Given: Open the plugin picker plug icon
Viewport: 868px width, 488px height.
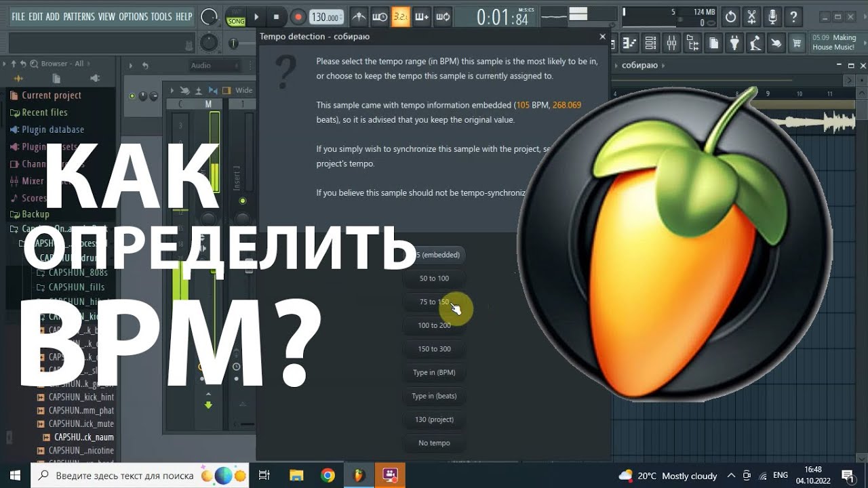Looking at the screenshot, I should coord(734,44).
